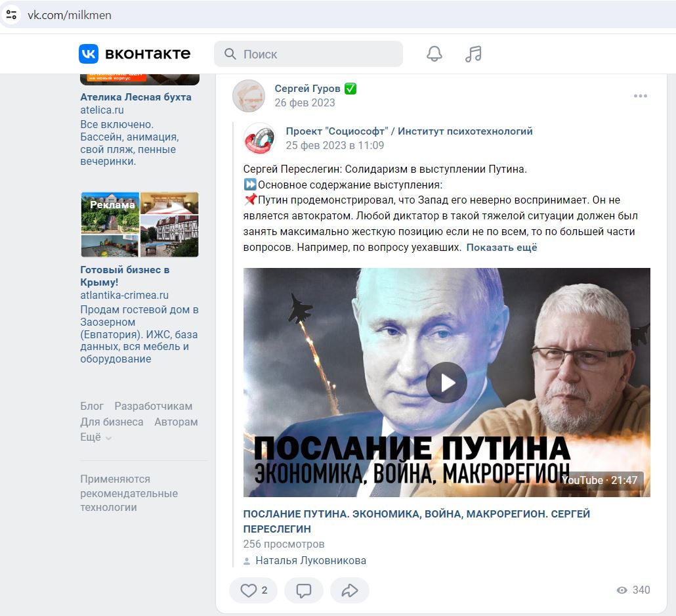Open comments with the speech bubble icon
This screenshot has height=616, width=676.
[x=303, y=590]
